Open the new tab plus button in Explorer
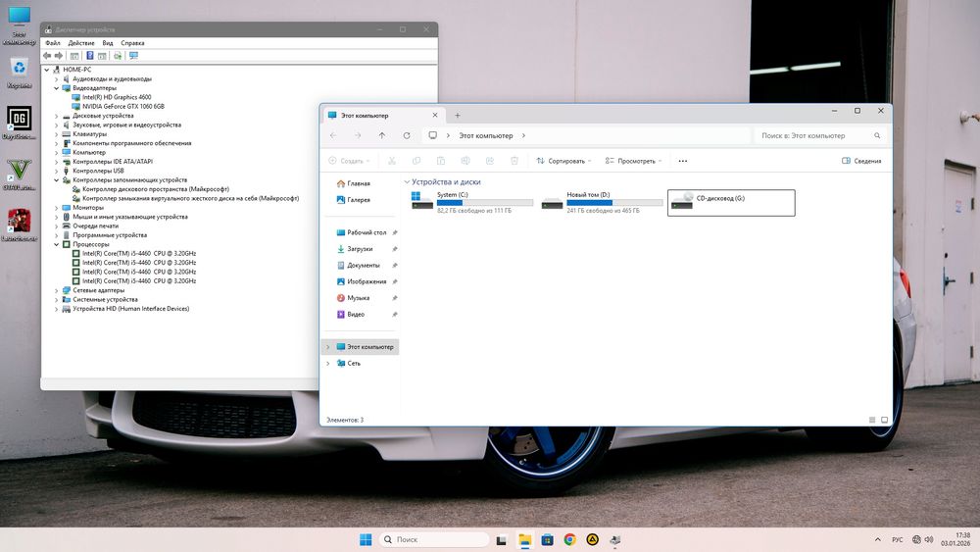The image size is (980, 552). [457, 116]
